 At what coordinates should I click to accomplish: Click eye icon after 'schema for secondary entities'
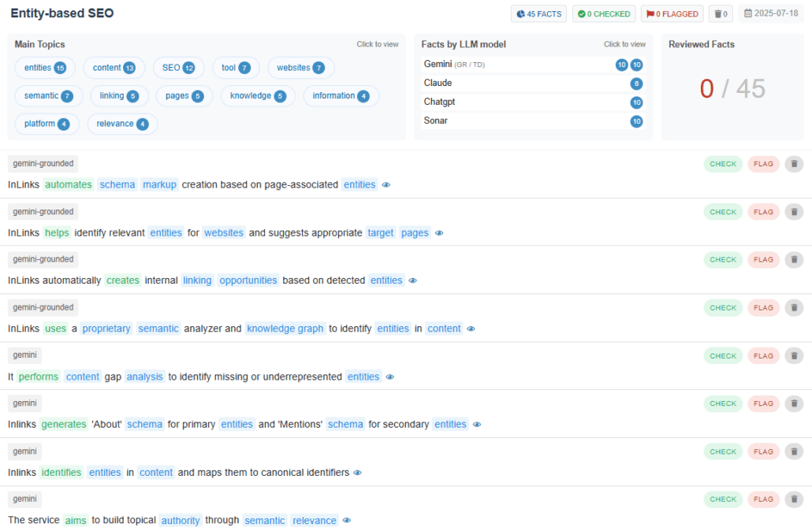[x=477, y=425]
